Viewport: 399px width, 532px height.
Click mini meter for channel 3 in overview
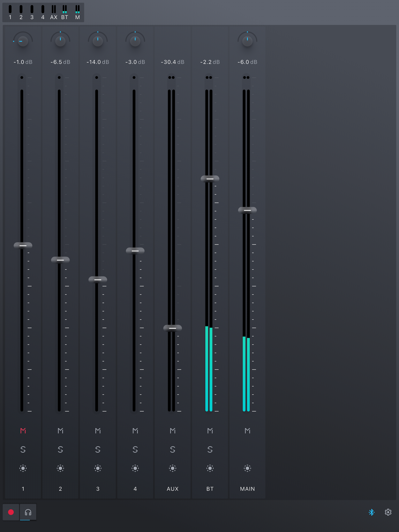(32, 9)
